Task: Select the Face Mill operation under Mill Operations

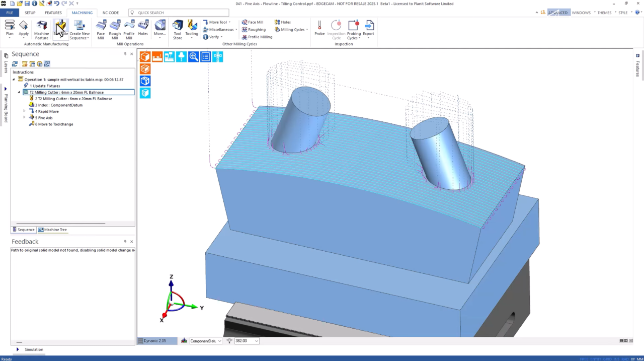Action: point(101,29)
